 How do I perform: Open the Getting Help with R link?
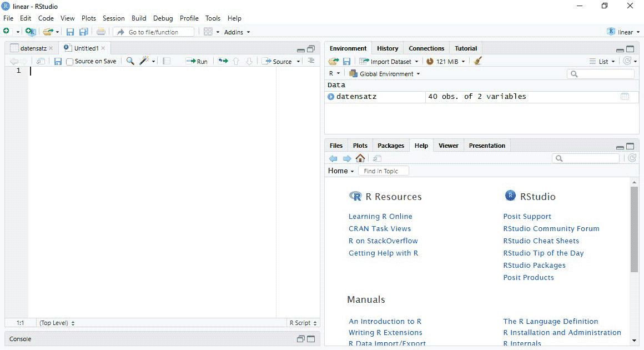tap(383, 253)
